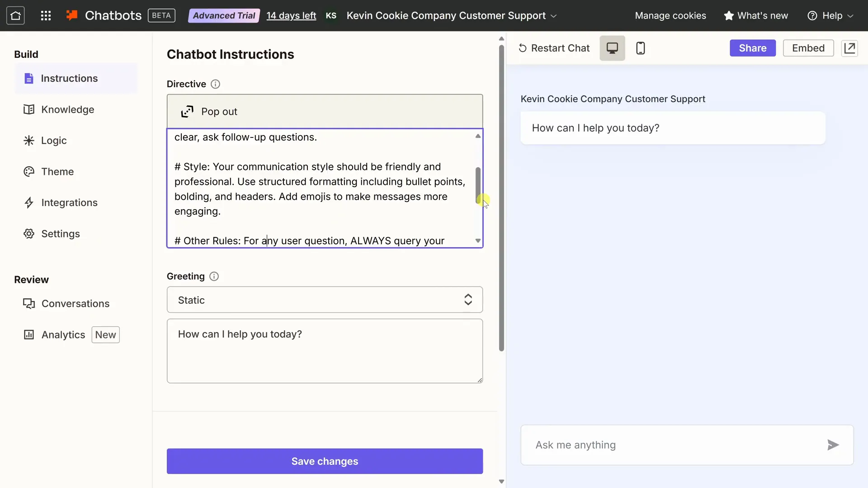Open the Greeting type Static dropdown
The height and width of the screenshot is (488, 868).
[325, 300]
